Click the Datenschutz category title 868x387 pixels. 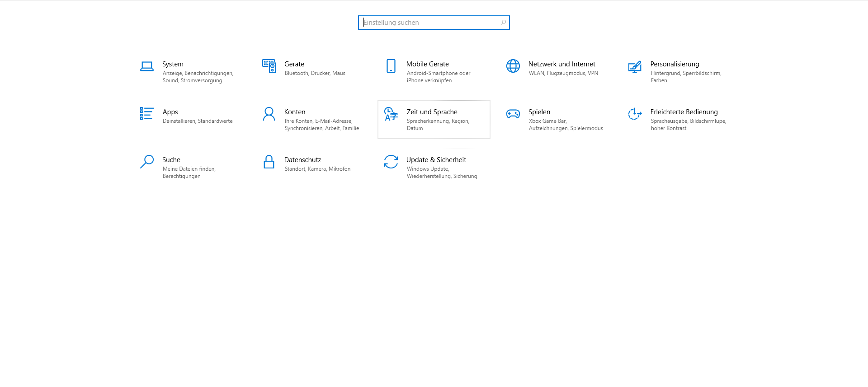(x=302, y=160)
